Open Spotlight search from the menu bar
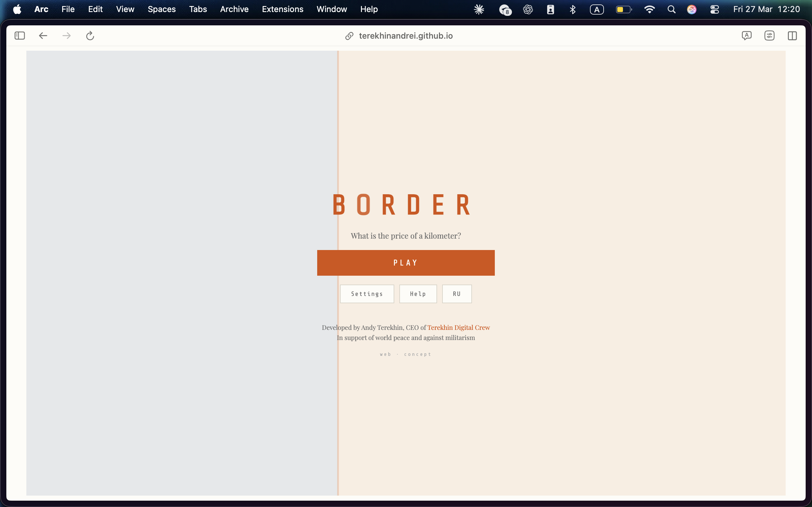This screenshot has height=507, width=812. (671, 9)
